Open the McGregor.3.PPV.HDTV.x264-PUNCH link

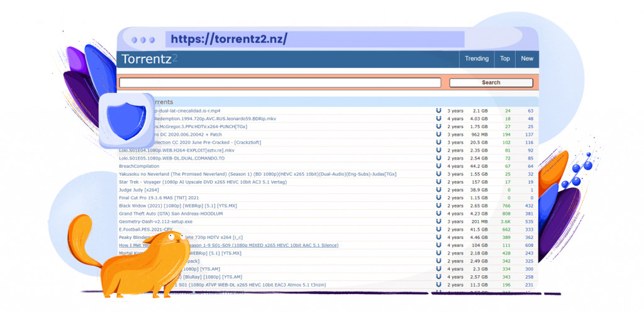click(x=201, y=126)
